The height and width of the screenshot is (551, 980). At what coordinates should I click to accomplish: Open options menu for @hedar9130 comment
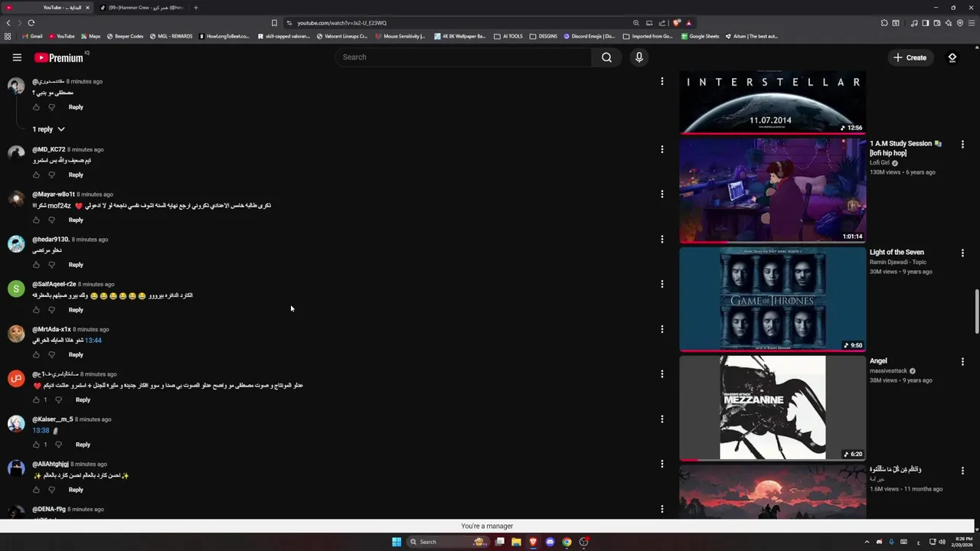click(x=662, y=240)
